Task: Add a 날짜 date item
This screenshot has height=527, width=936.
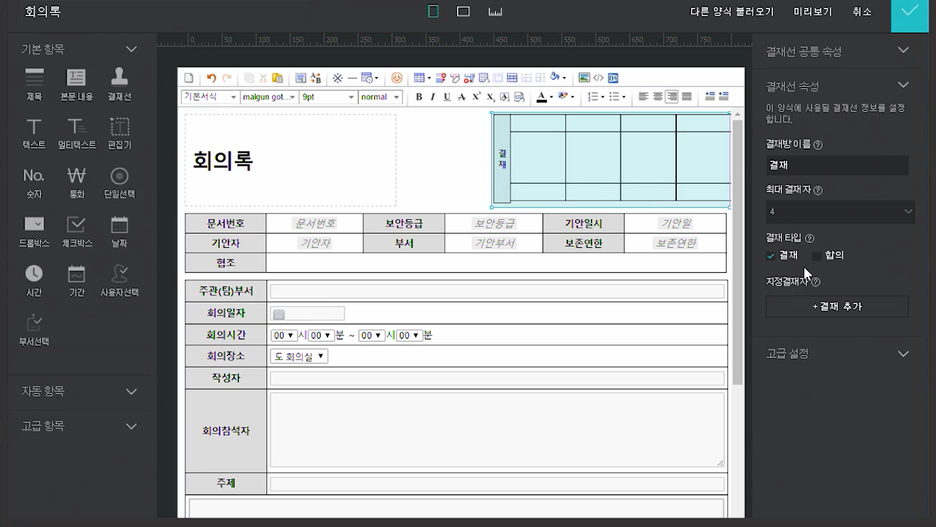Action: point(119,232)
